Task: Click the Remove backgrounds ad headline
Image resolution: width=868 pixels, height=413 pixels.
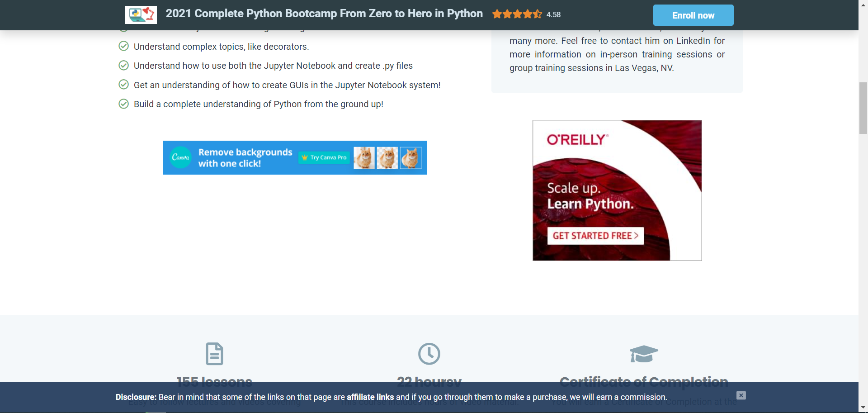Action: tap(245, 157)
